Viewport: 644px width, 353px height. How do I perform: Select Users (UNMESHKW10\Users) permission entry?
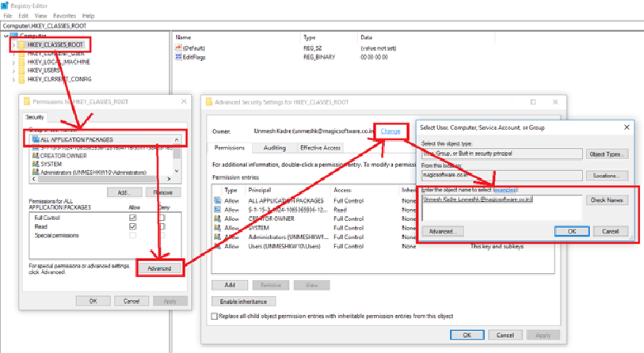tap(383, 246)
